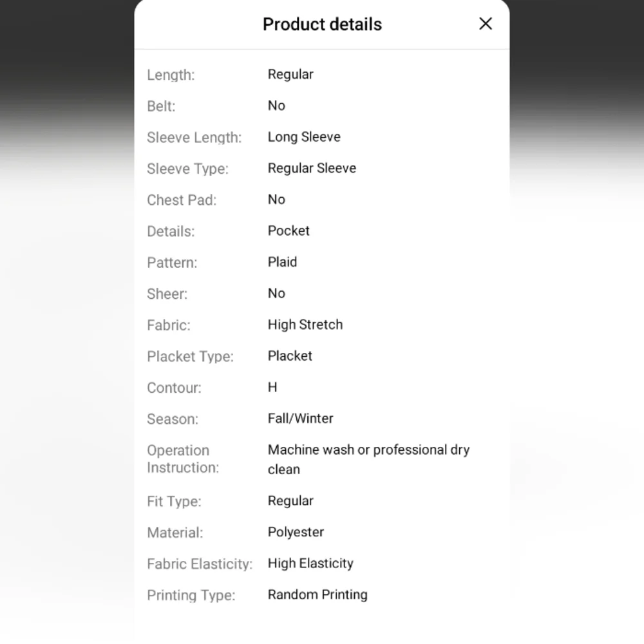The image size is (644, 644).
Task: Click the Product details heading
Action: [x=322, y=24]
